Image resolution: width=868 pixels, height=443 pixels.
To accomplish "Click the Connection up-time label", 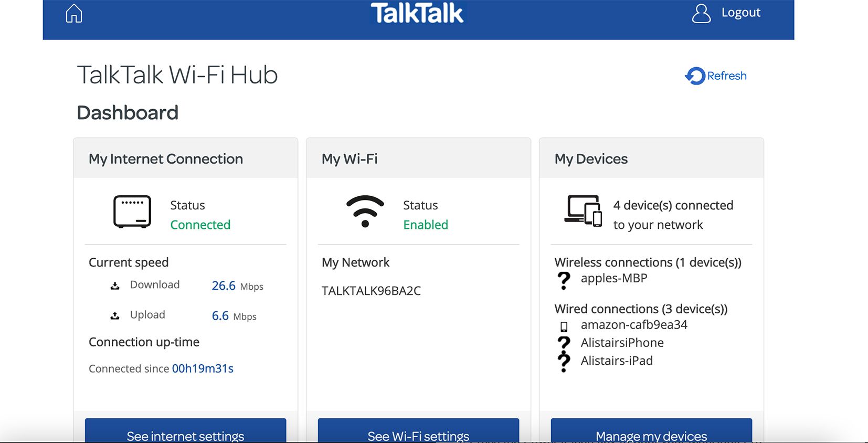I will click(x=144, y=342).
